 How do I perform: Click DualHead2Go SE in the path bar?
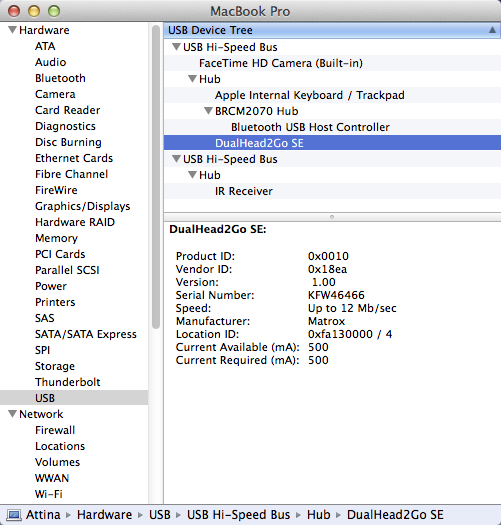(395, 515)
